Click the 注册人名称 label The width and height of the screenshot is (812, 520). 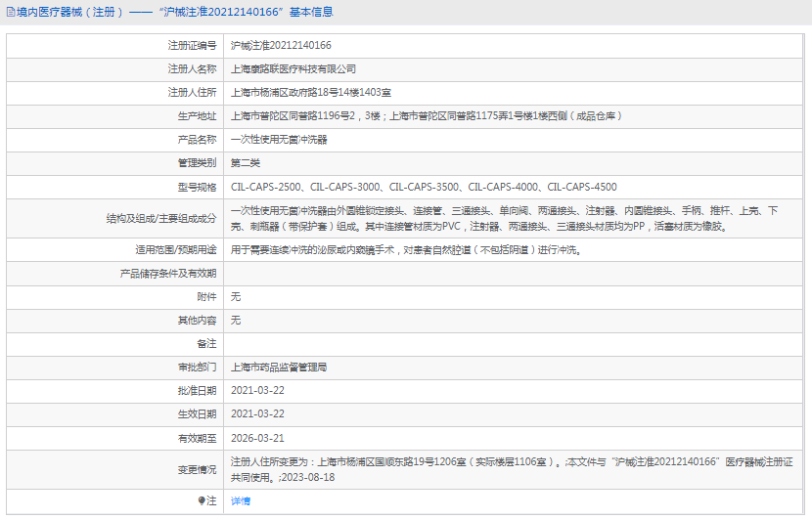[192, 68]
